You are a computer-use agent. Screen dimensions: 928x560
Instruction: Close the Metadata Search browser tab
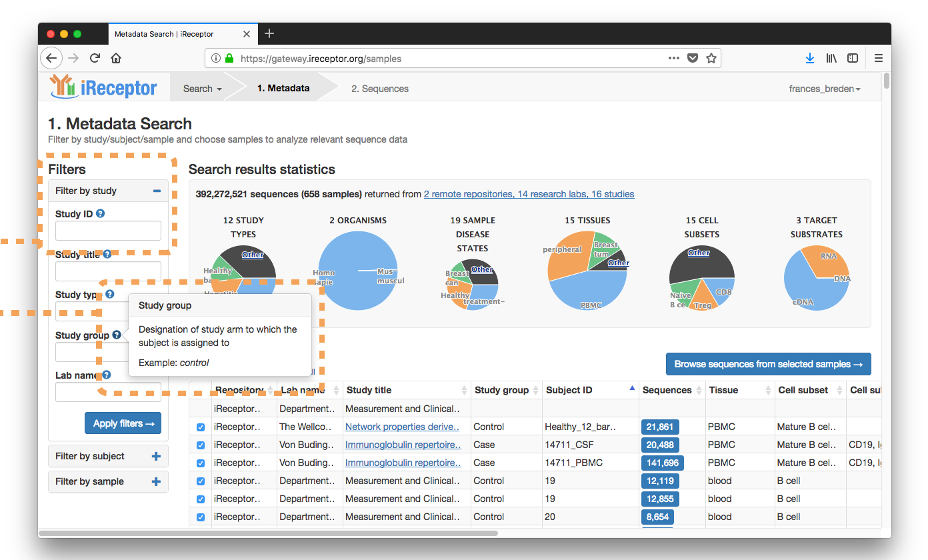pyautogui.click(x=247, y=34)
